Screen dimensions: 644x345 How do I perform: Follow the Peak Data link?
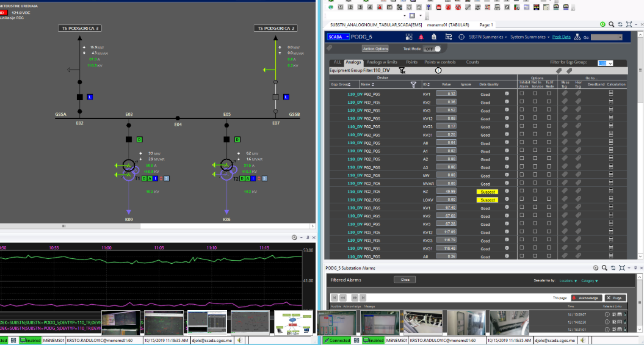coord(562,37)
